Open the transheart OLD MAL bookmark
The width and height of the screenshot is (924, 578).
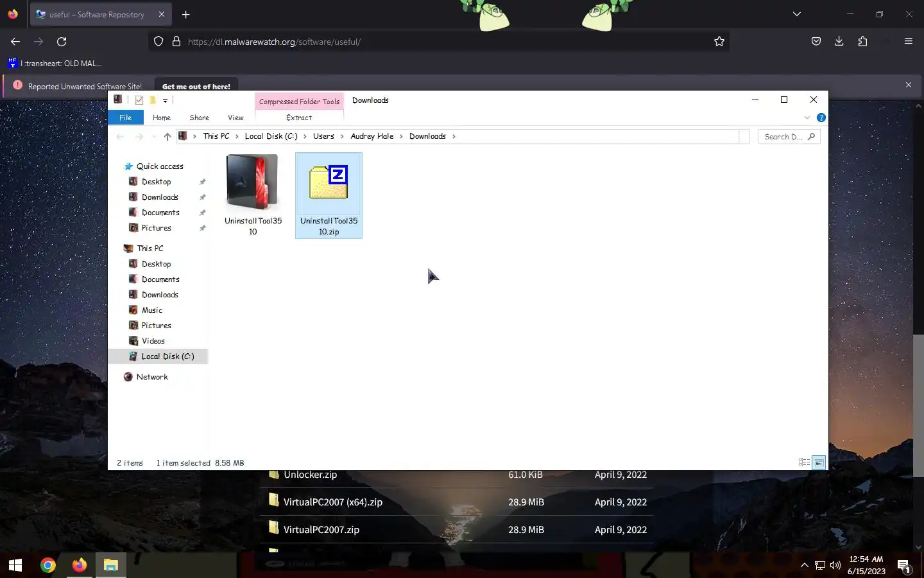[55, 63]
